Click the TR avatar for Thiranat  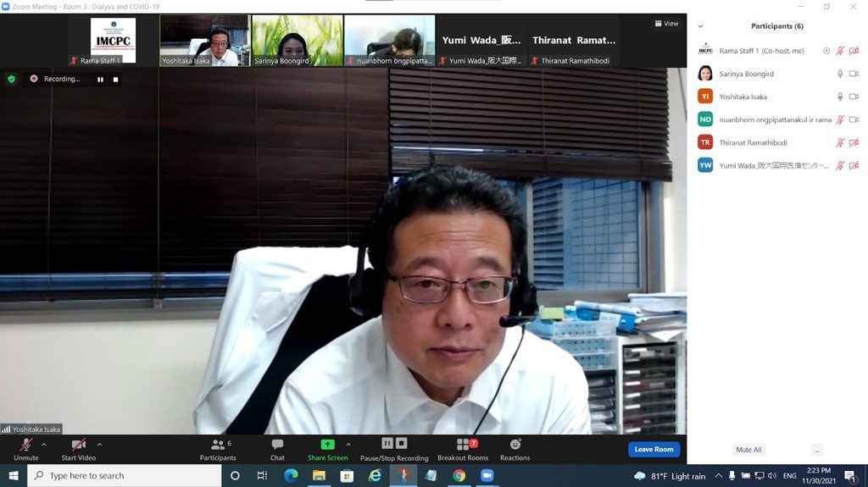[x=705, y=143]
